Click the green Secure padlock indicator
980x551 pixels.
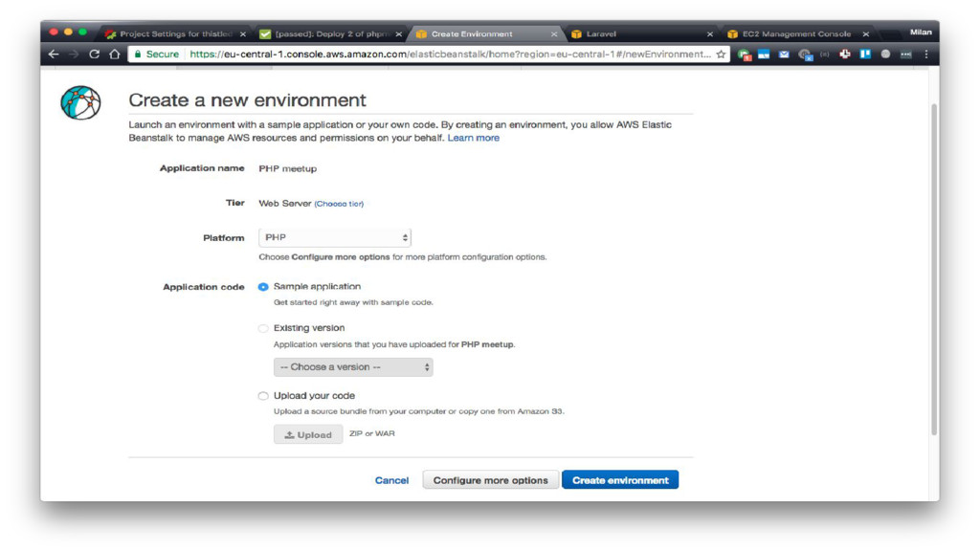click(156, 55)
